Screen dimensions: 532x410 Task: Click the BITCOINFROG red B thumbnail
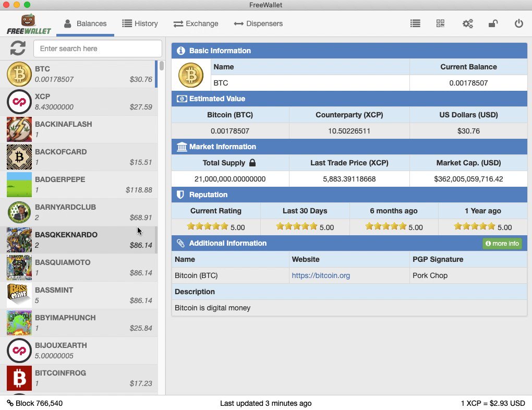19,378
